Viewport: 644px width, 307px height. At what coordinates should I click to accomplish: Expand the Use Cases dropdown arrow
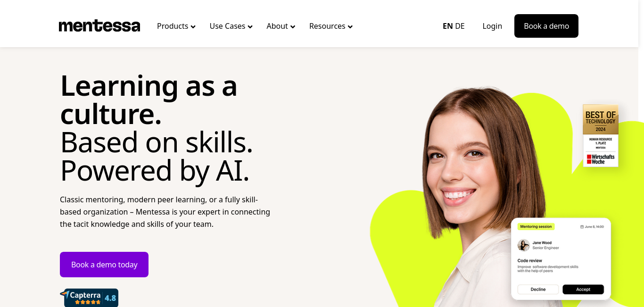250,27
